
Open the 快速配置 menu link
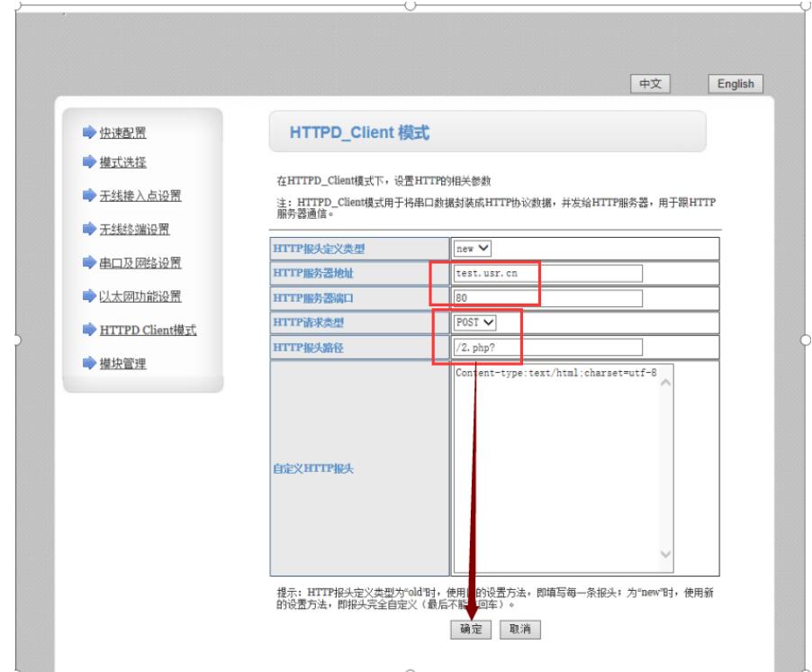point(123,133)
